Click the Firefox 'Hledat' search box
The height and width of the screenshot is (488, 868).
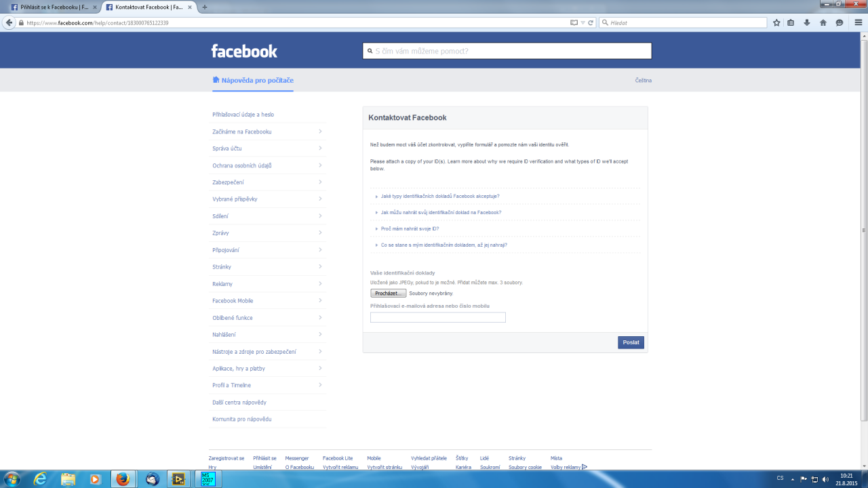[684, 22]
